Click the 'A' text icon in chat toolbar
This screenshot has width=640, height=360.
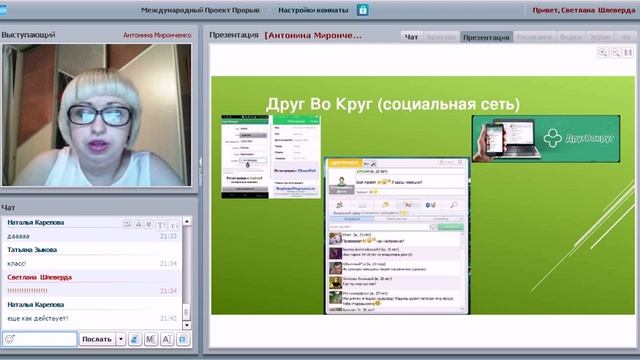coord(167,339)
